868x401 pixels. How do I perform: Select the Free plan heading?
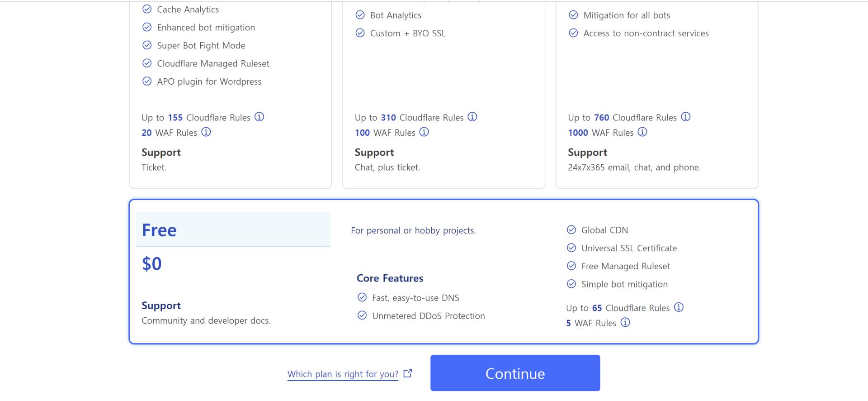(x=159, y=230)
